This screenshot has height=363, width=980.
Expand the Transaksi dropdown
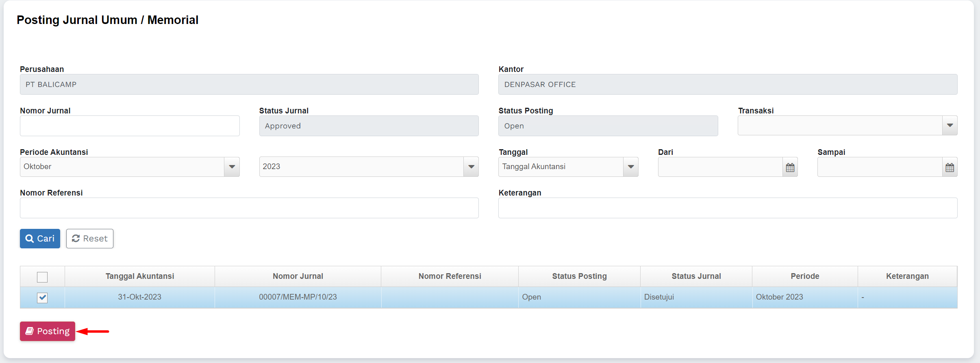click(950, 126)
